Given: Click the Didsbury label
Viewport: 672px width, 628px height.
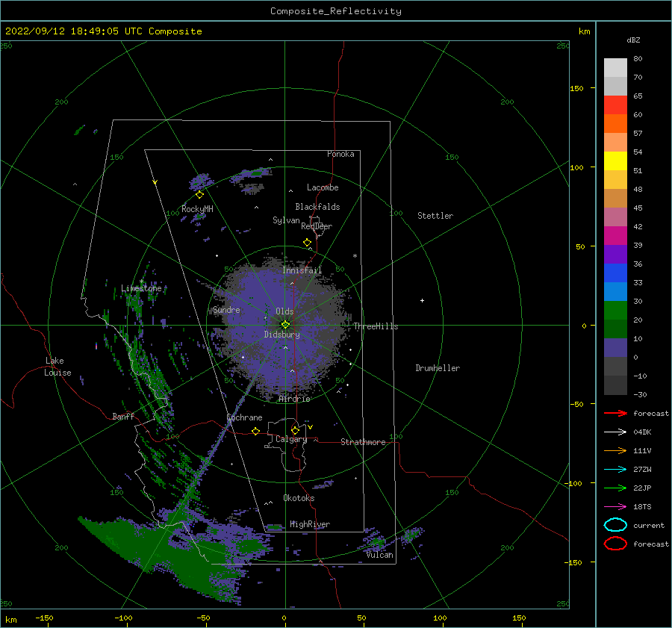Looking at the screenshot, I should 282,335.
